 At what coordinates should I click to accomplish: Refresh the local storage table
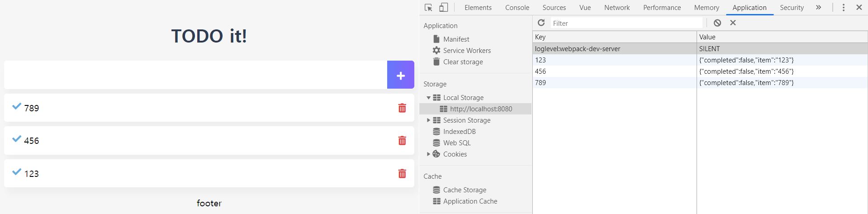(x=541, y=23)
